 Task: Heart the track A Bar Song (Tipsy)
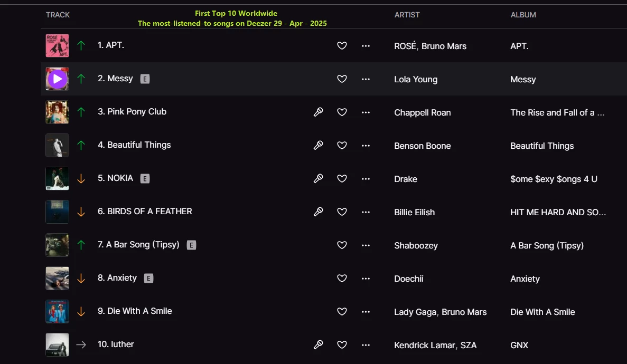coord(342,245)
